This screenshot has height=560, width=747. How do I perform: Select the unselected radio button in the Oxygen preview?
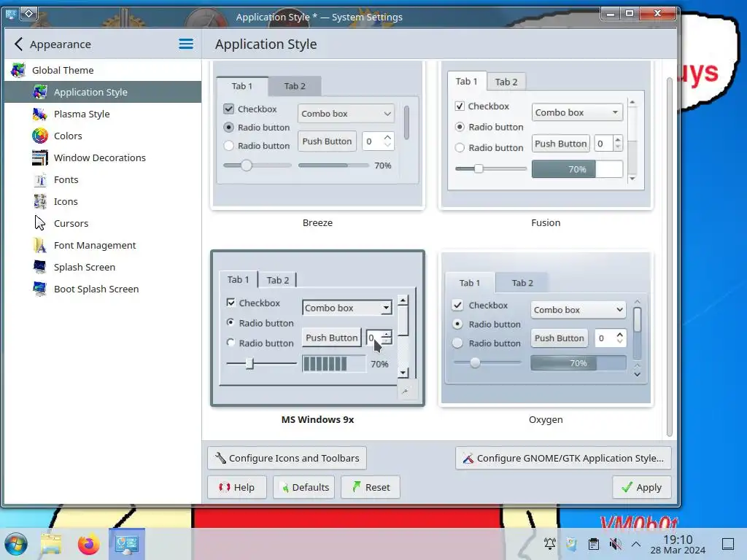coord(457,343)
